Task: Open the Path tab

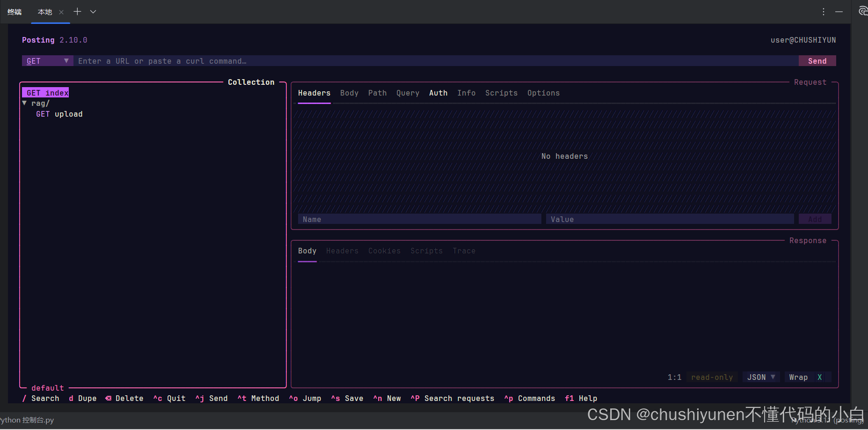Action: pyautogui.click(x=377, y=93)
